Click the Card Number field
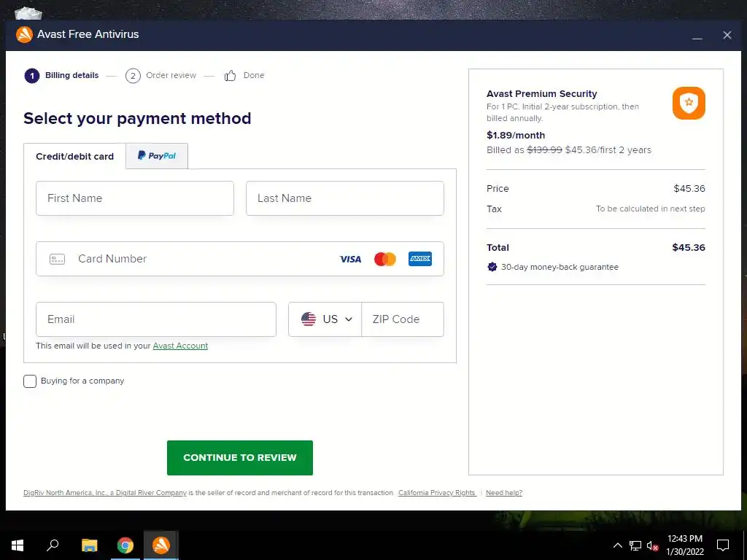Image resolution: width=747 pixels, height=560 pixels. point(239,259)
